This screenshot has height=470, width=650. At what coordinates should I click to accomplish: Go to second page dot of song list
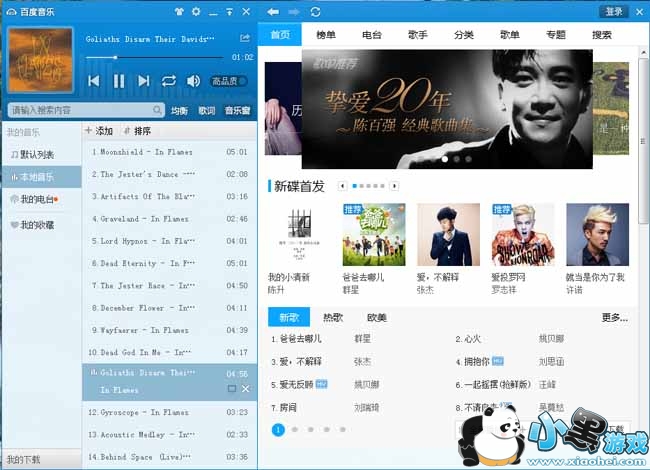[x=295, y=430]
